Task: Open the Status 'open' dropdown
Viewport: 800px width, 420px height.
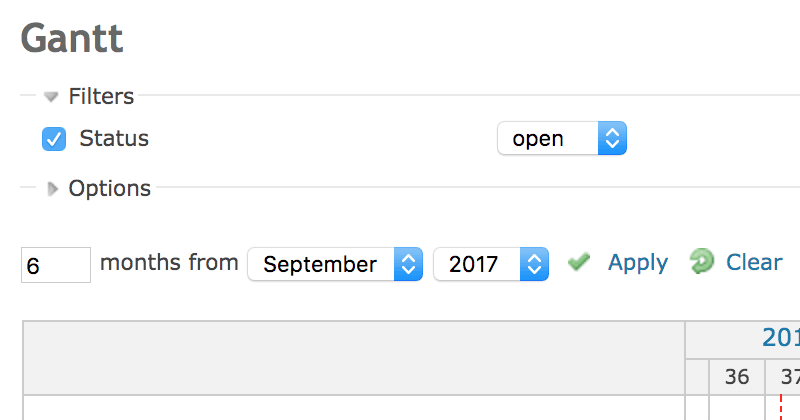Action: (x=562, y=138)
